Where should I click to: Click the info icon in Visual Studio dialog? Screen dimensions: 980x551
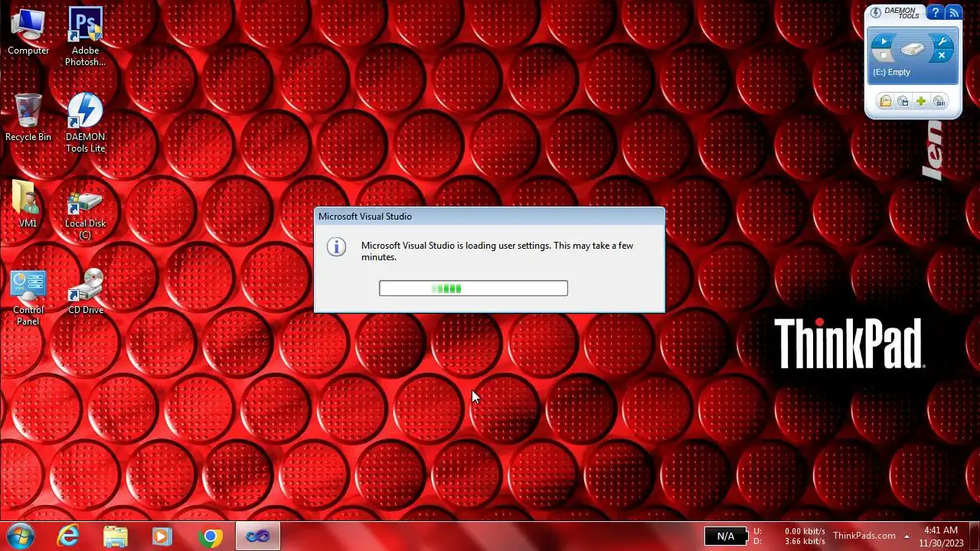click(x=336, y=246)
